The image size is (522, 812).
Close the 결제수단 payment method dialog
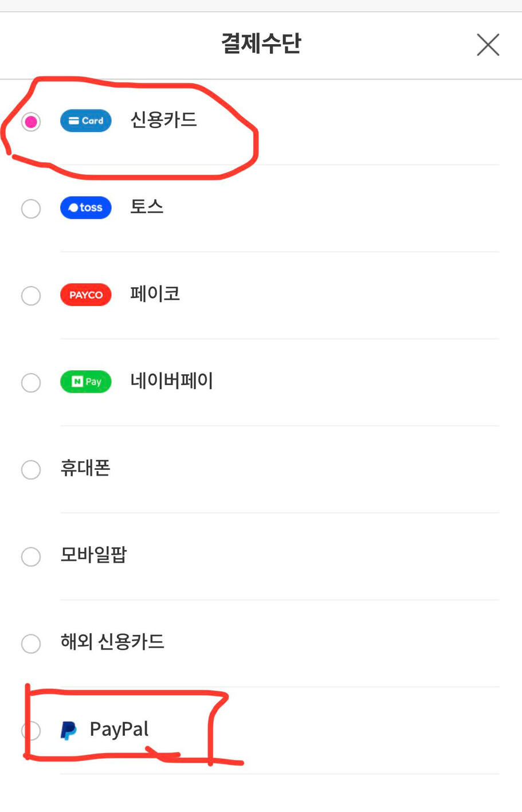pyautogui.click(x=488, y=45)
